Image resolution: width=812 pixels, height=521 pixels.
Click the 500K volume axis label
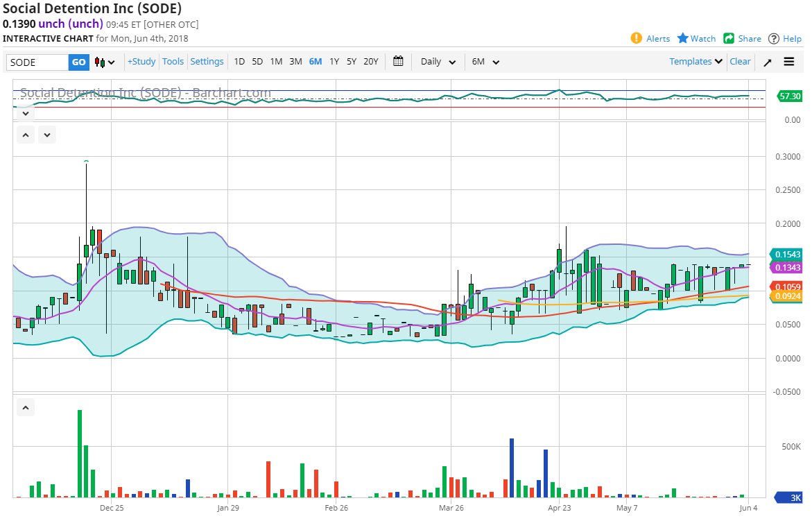(x=791, y=447)
